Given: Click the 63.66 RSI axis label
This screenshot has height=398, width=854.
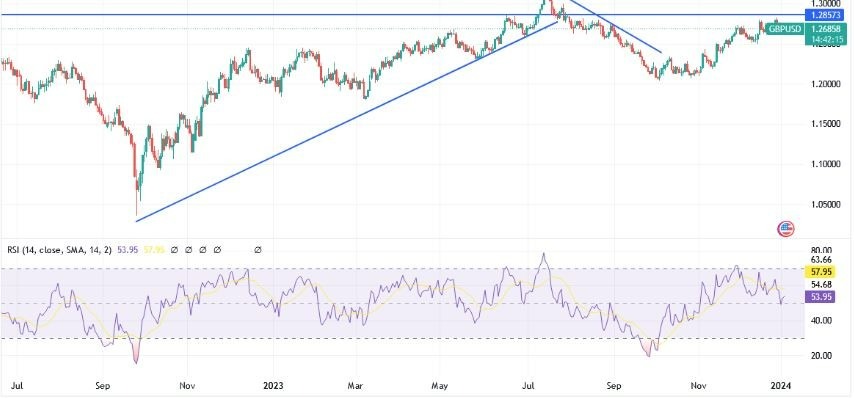Looking at the screenshot, I should click(x=821, y=259).
